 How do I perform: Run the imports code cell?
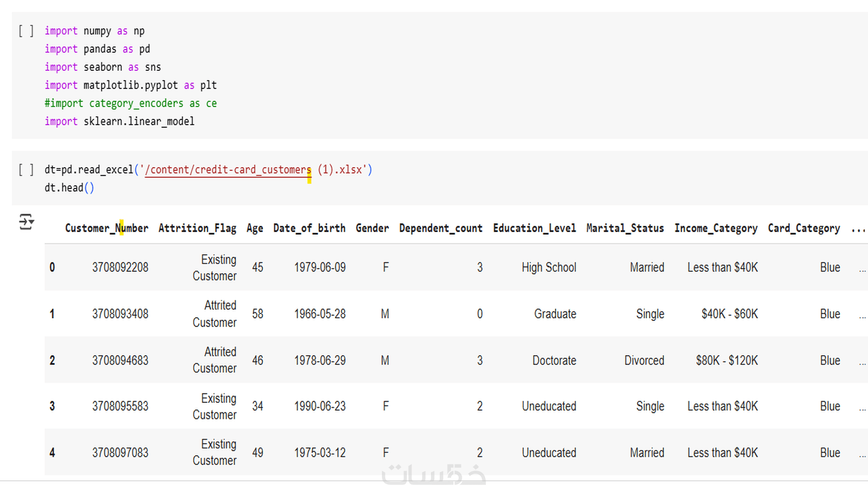tap(26, 31)
